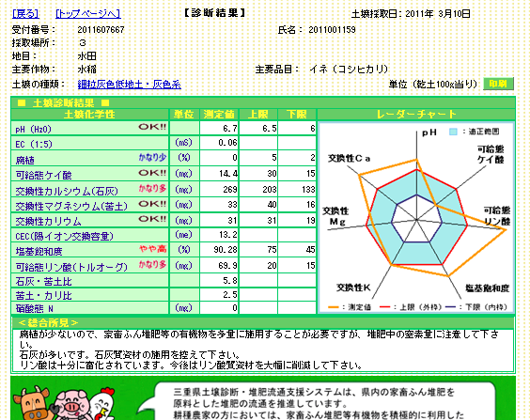The height and width of the screenshot is (420, 530).
Task: Click the 可給態リン酸 かなり多 status badge
Action: pos(152,264)
